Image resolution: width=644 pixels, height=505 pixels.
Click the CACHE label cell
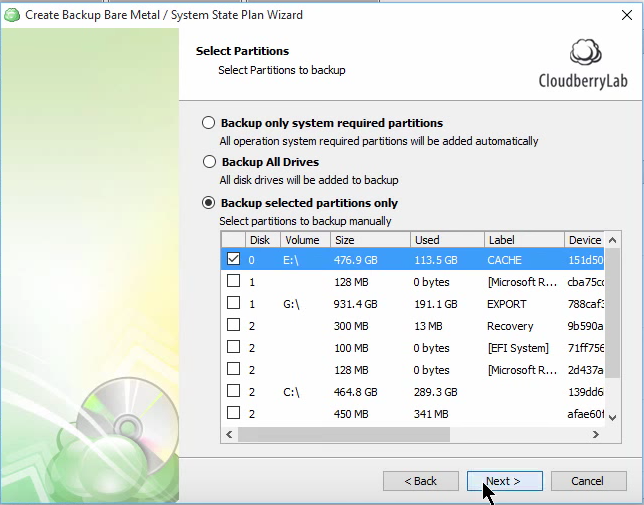pyautogui.click(x=504, y=260)
